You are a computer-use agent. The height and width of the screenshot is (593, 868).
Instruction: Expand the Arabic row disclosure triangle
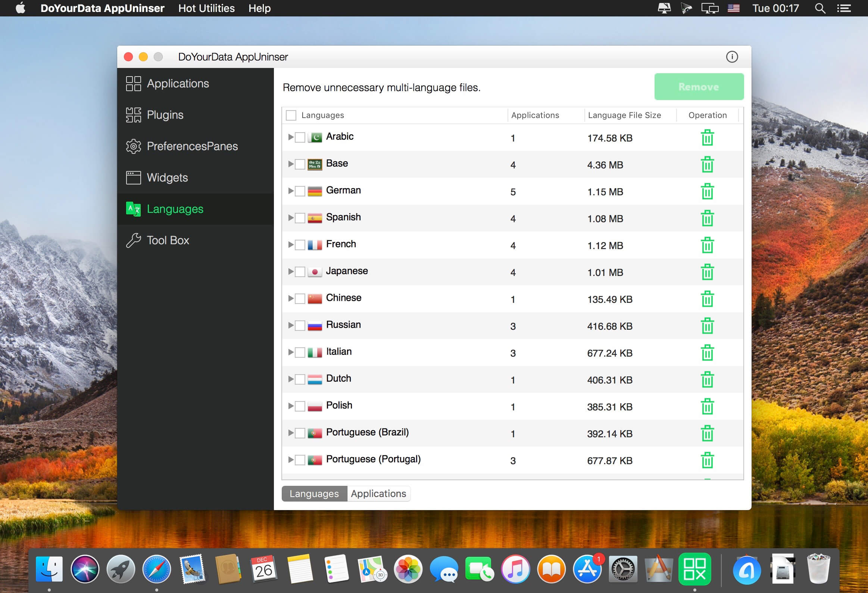coord(291,137)
